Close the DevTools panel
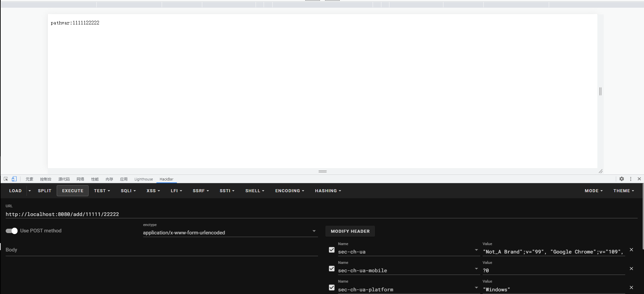Screen dimensions: 644x294 click(639, 179)
